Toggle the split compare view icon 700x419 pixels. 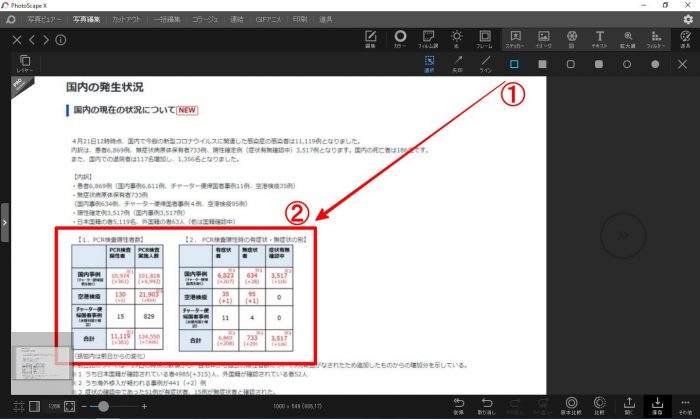(34, 407)
